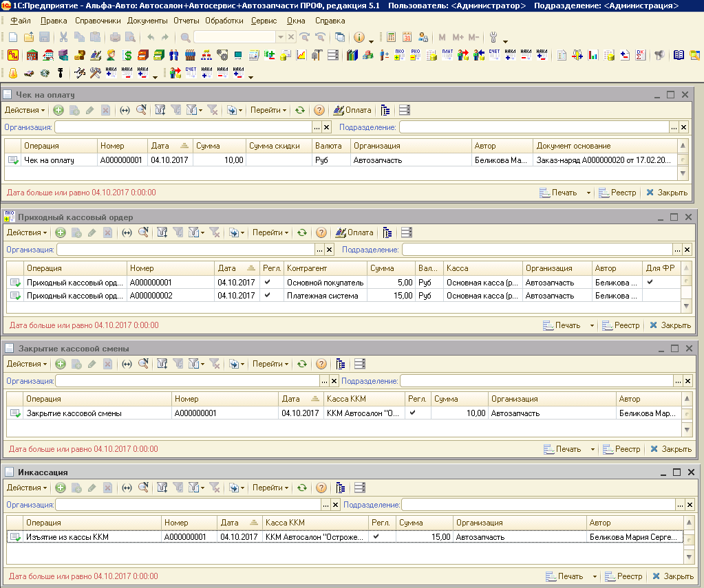Open the calculator icon in main toolbar
This screenshot has width=704, height=588.
(391, 37)
